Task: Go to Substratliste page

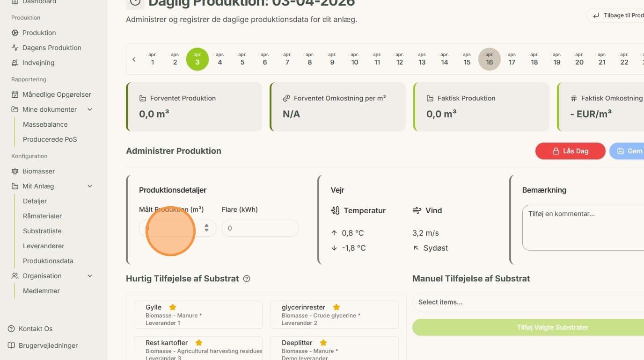Action: pyautogui.click(x=42, y=231)
